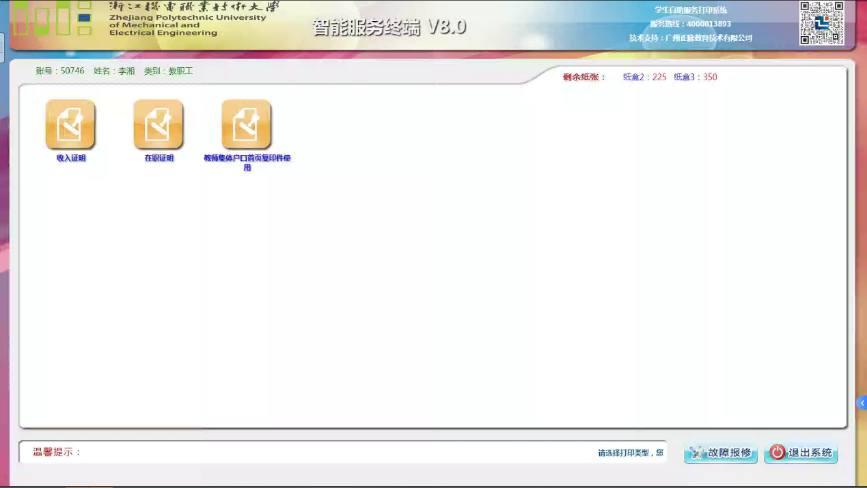Open the 收入证明 document icon
The width and height of the screenshot is (867, 488).
click(70, 124)
